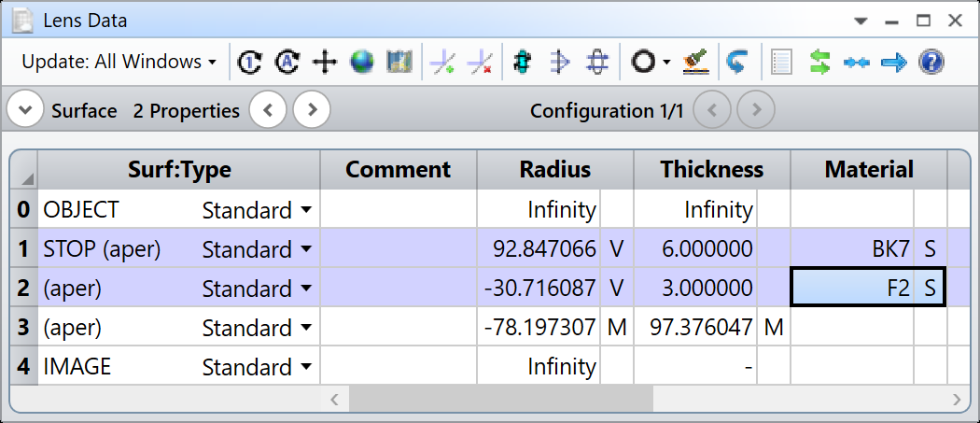The width and height of the screenshot is (980, 423).
Task: Click the Thickness column header
Action: click(x=711, y=170)
